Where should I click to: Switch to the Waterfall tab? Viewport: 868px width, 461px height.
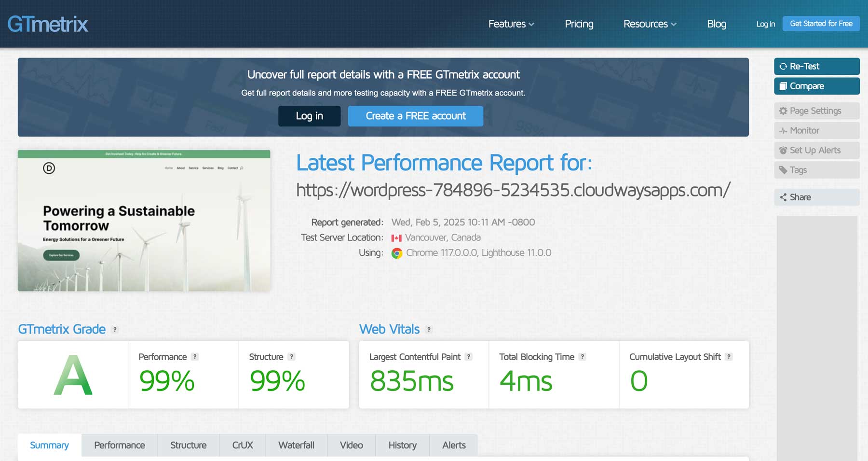tap(296, 445)
